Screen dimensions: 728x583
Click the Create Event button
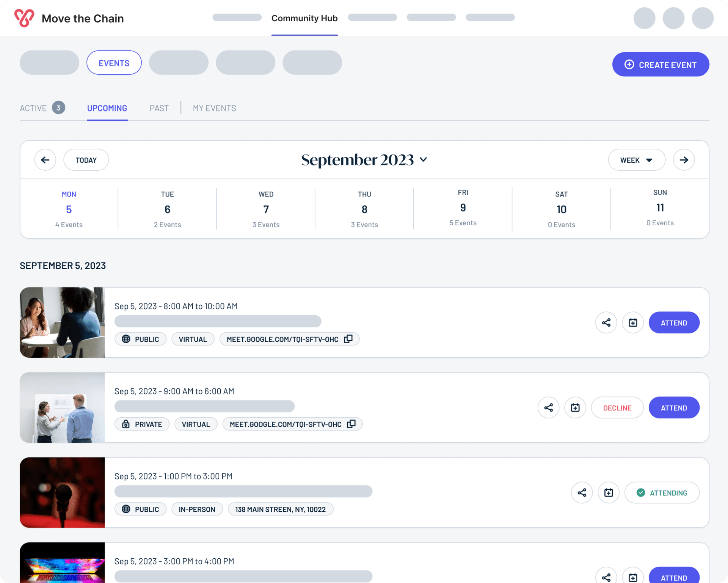pos(661,64)
